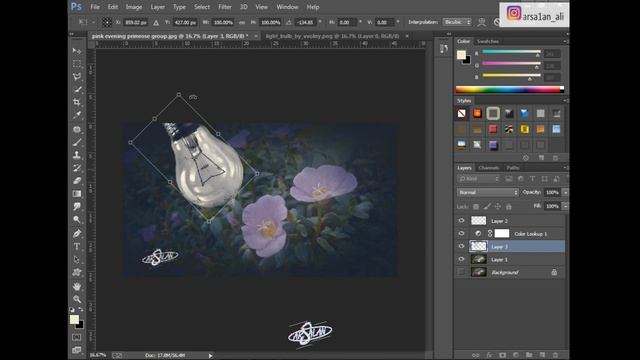Select the Color Lookup 1 layer mask thumbnail
Screen dimensions: 640x360
coord(502,233)
